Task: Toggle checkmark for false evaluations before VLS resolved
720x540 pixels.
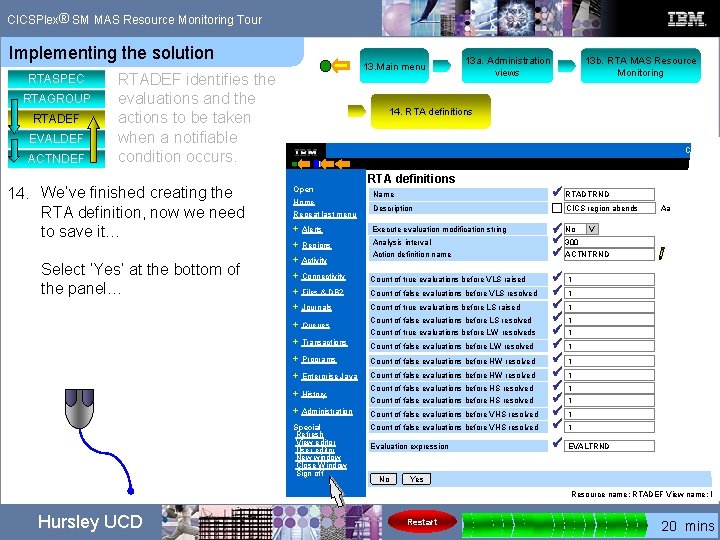Action: [x=557, y=291]
